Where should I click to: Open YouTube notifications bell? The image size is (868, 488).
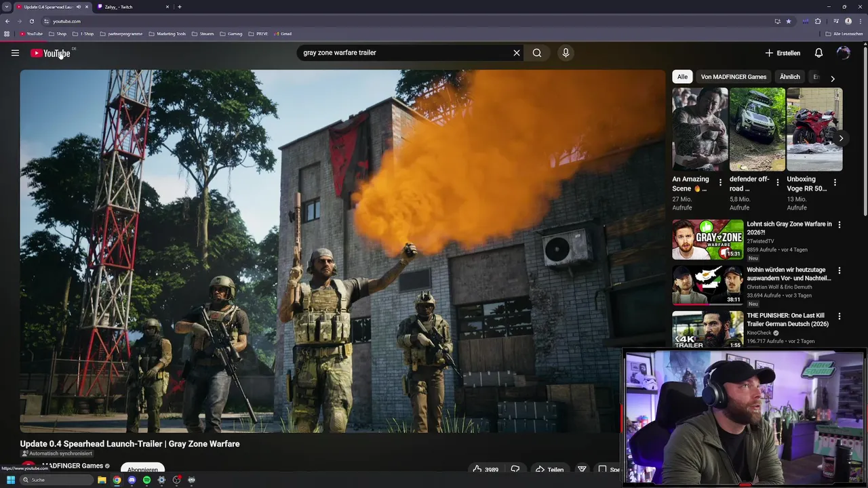coord(818,53)
